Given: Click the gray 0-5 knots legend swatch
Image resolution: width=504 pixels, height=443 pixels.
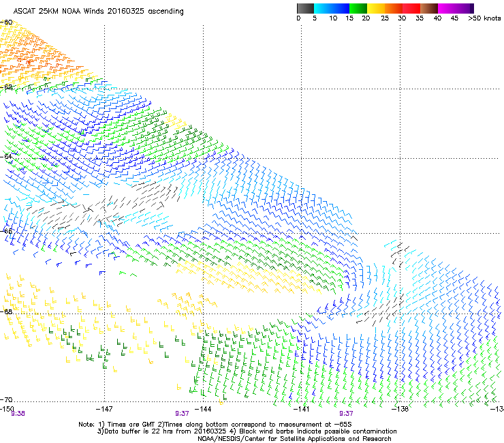Looking at the screenshot, I should click(305, 8).
